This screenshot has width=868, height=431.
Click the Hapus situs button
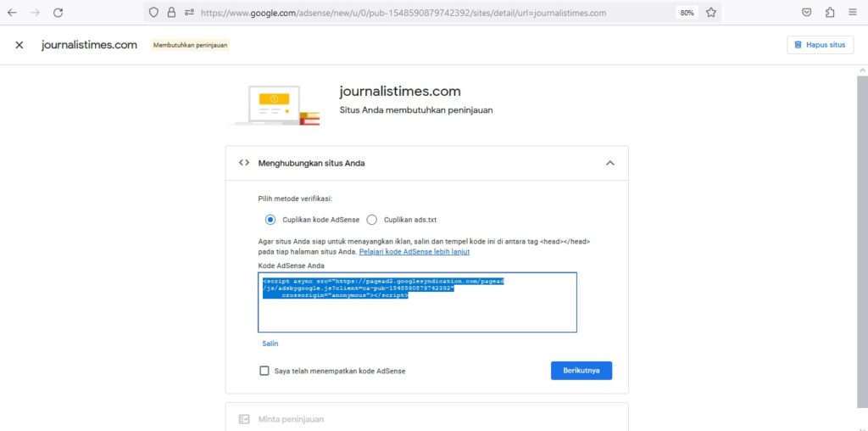click(820, 45)
